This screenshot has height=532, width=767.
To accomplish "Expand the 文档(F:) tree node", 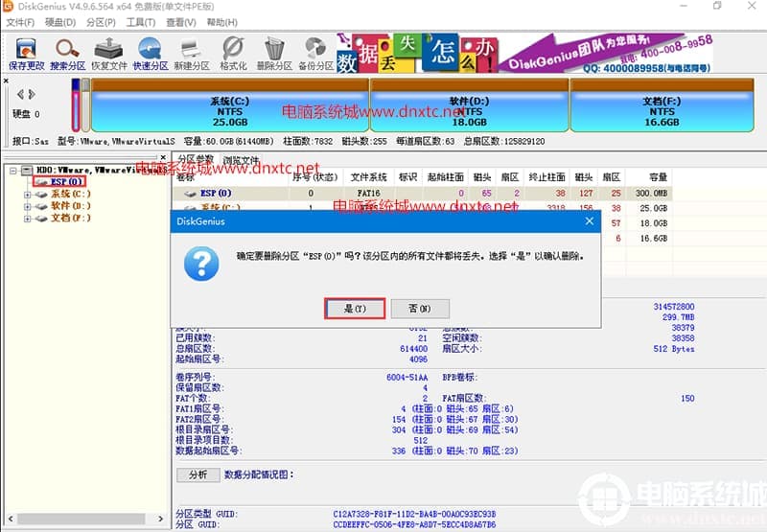I will (28, 219).
